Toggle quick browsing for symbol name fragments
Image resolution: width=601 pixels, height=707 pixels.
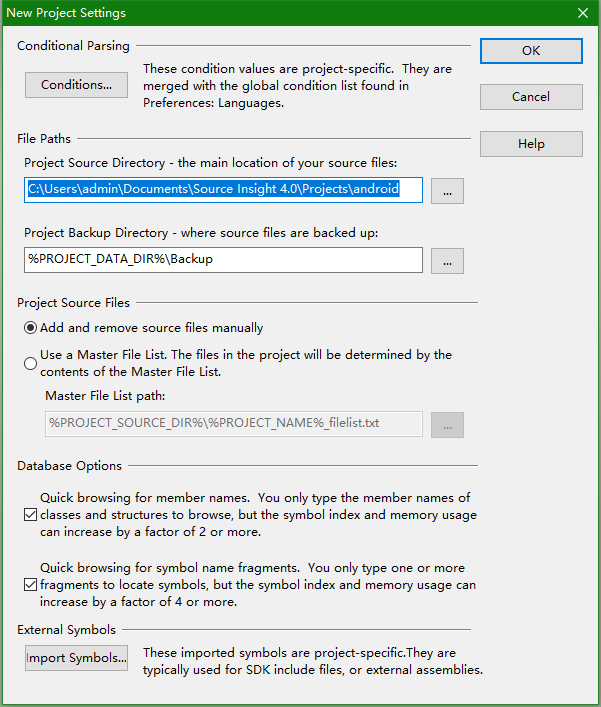(x=30, y=585)
